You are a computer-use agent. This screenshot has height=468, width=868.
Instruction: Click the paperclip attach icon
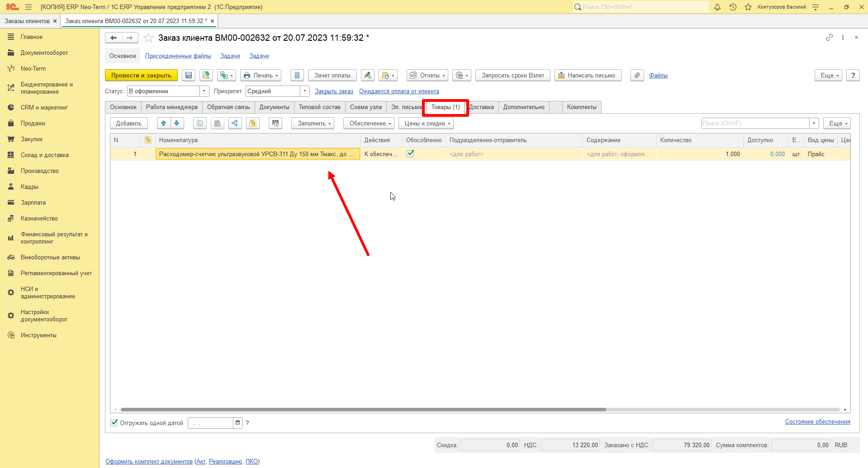pyautogui.click(x=637, y=76)
